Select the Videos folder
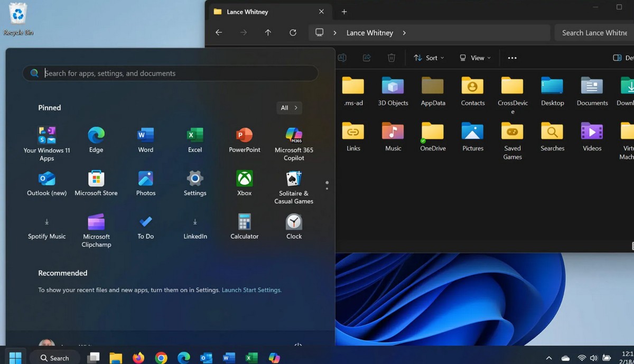This screenshot has width=634, height=364. pos(592,137)
